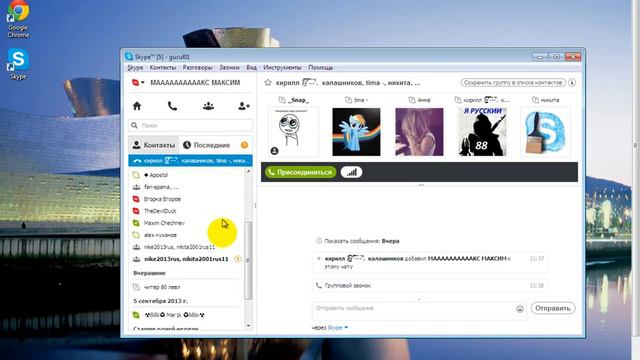The image size is (640, 360).
Task: Toggle the favorite star for the group
Action: (x=268, y=82)
